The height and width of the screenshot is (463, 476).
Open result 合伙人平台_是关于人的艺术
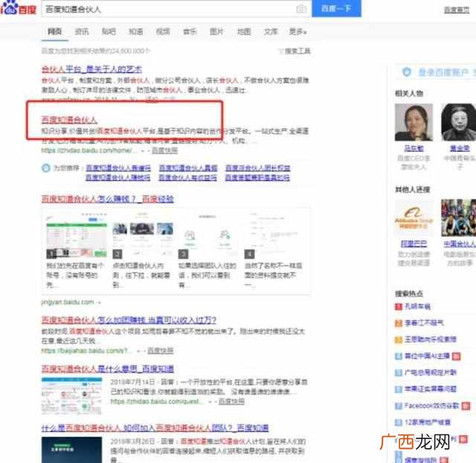[x=91, y=69]
